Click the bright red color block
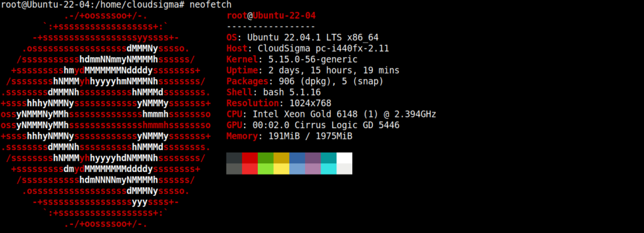The image size is (644, 233). click(250, 169)
